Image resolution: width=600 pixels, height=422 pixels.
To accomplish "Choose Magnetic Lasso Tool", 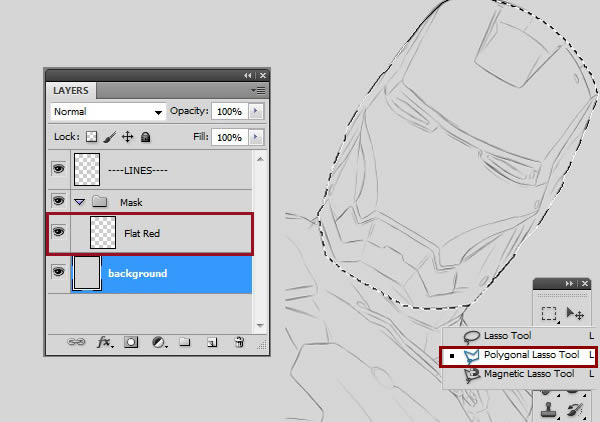I will pos(519,374).
